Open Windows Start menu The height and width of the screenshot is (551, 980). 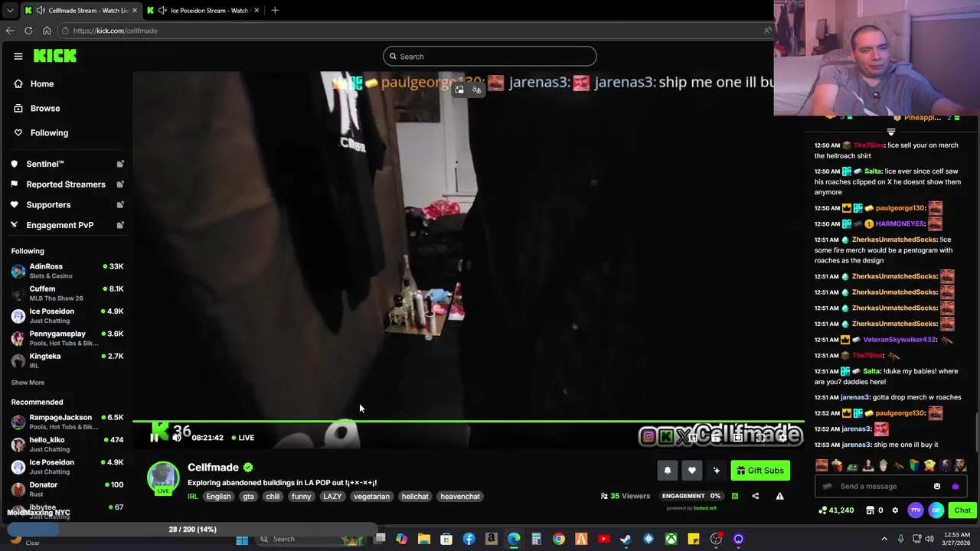[242, 540]
